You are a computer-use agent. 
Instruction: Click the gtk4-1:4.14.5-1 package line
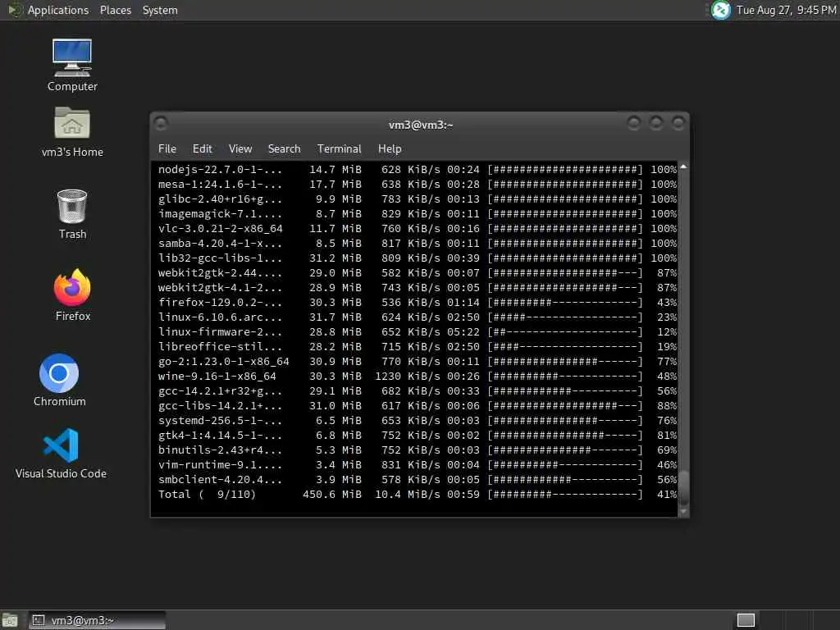(x=418, y=436)
